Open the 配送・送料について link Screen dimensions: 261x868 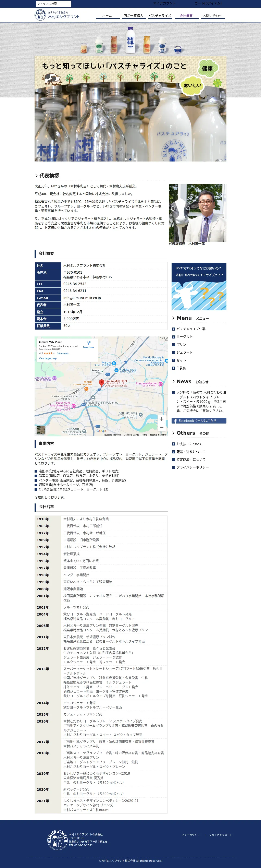(191, 452)
